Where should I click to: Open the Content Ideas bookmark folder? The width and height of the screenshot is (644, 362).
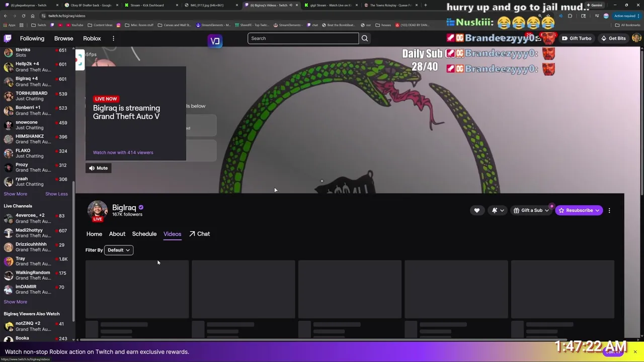pyautogui.click(x=100, y=25)
